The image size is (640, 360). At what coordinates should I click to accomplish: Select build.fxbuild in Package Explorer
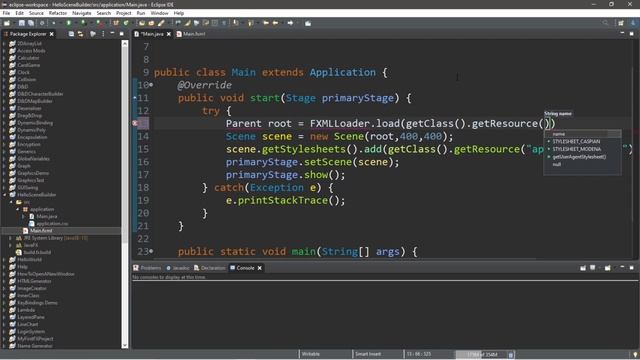click(x=37, y=252)
